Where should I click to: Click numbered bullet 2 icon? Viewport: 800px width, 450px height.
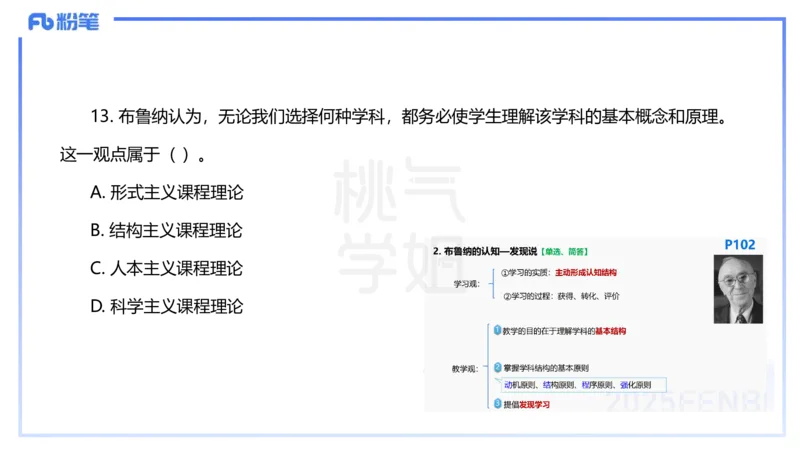click(498, 367)
